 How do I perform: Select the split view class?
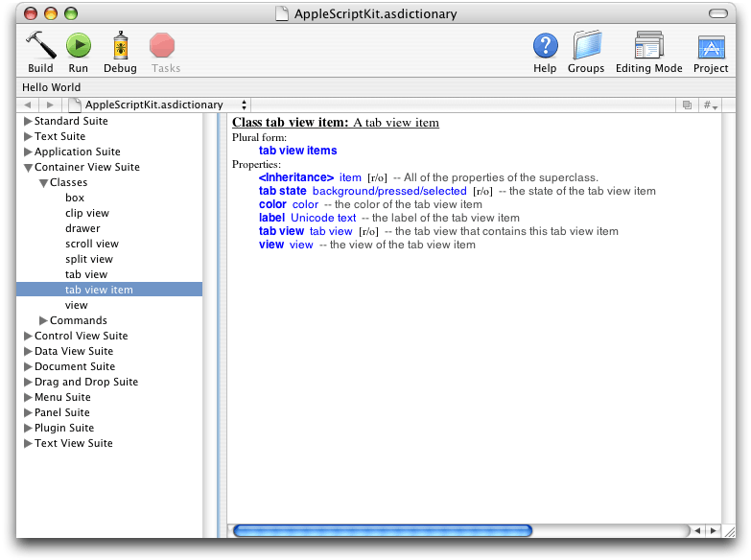tap(89, 259)
